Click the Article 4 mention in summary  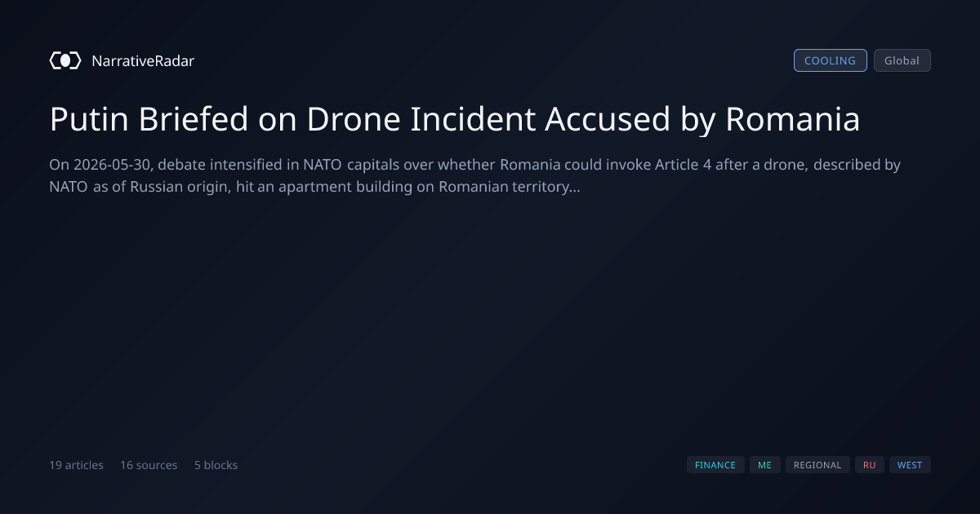[677, 165]
